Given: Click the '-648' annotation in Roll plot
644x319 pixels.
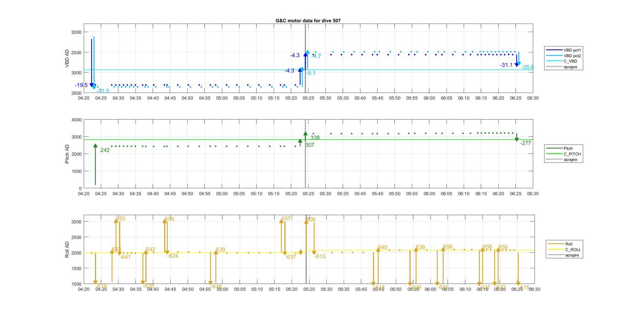Looking at the screenshot, I should pyautogui.click(x=216, y=287).
